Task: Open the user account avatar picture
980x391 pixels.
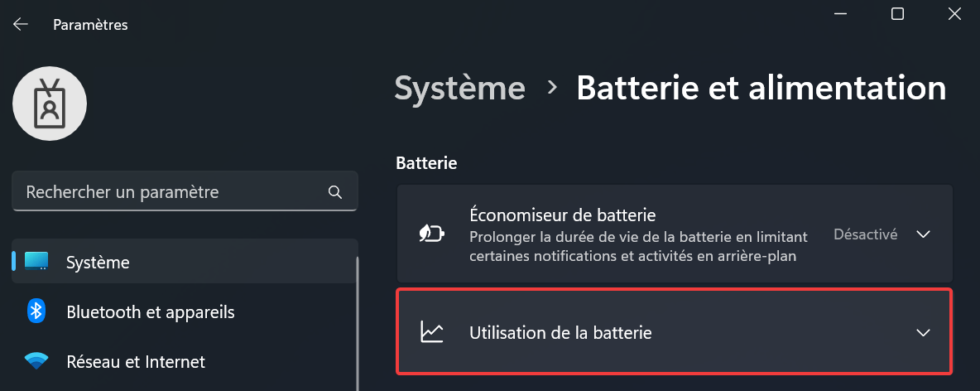Action: 50,104
